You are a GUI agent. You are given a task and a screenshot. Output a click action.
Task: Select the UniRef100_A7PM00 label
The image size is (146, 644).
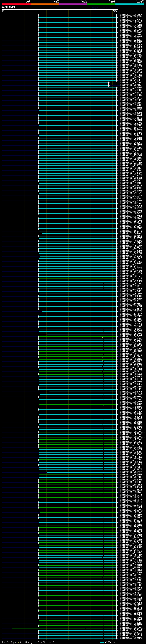(x=131, y=35)
